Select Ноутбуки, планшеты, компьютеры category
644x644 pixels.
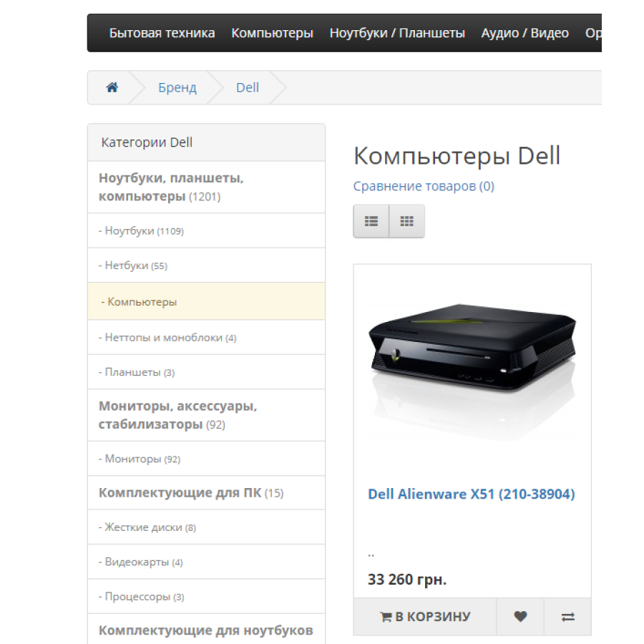206,187
